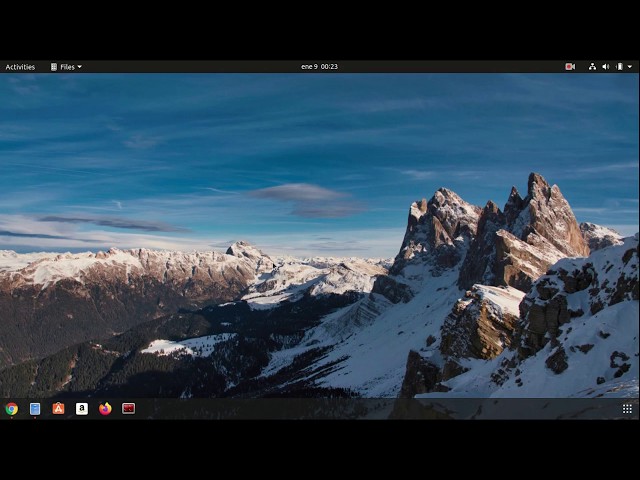Screen dimensions: 640x480
Task: Launch Firefox from the dock
Action: coord(105,409)
